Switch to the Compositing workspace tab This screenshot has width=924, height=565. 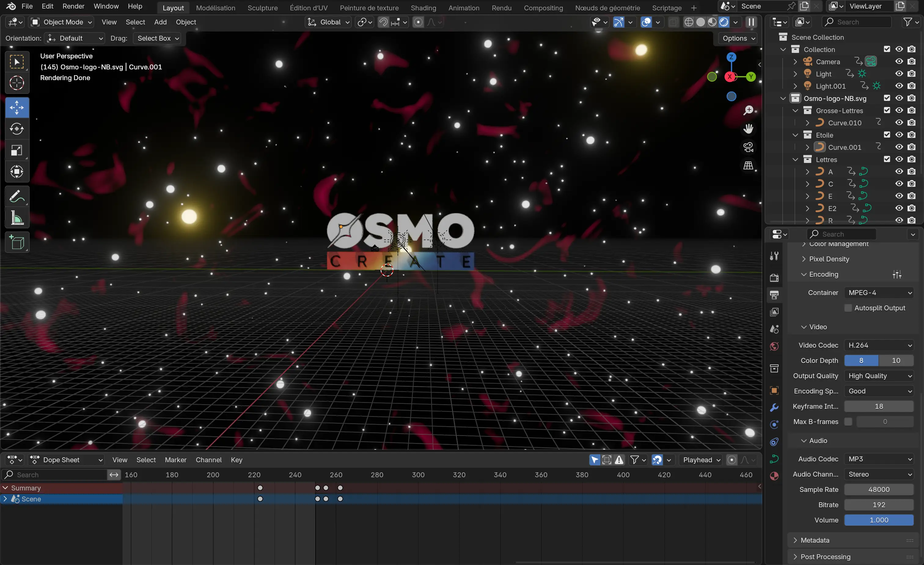543,8
